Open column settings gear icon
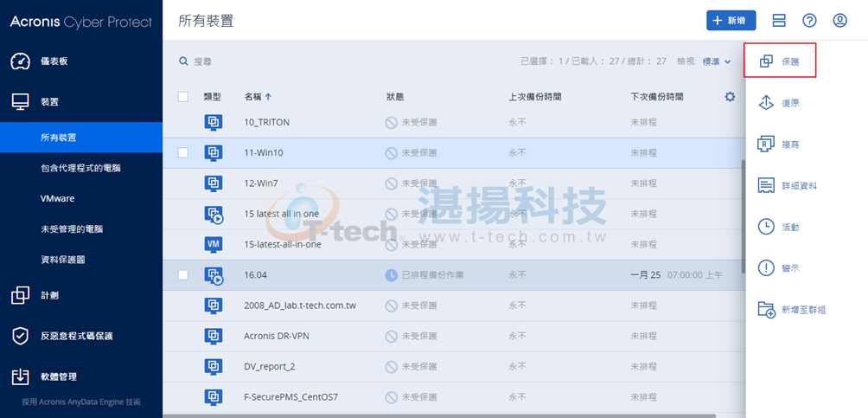Screen dimensions: 868x418 (731, 96)
